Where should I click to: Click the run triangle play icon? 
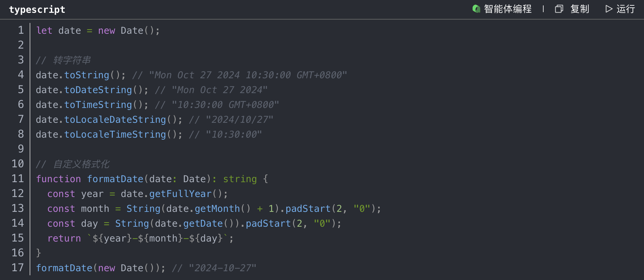tap(609, 9)
